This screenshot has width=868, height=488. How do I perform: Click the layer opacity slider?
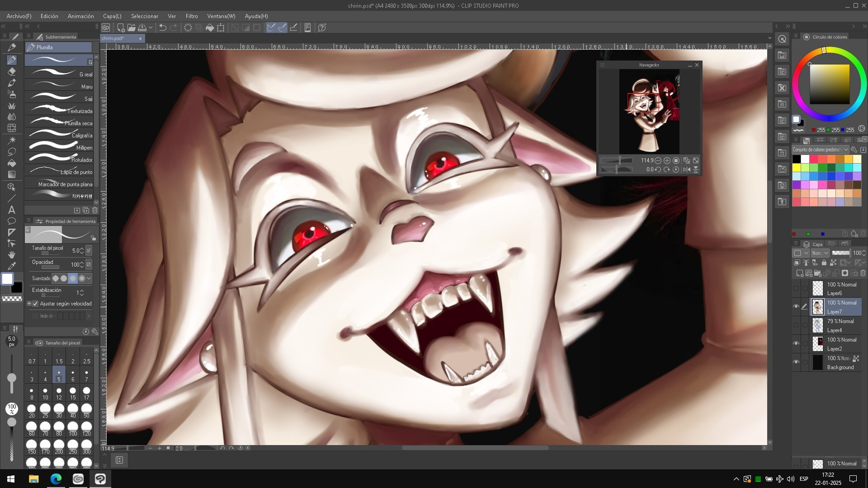(x=841, y=253)
